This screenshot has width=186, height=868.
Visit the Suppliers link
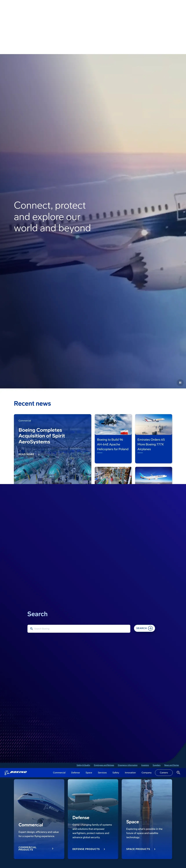click(157, 765)
